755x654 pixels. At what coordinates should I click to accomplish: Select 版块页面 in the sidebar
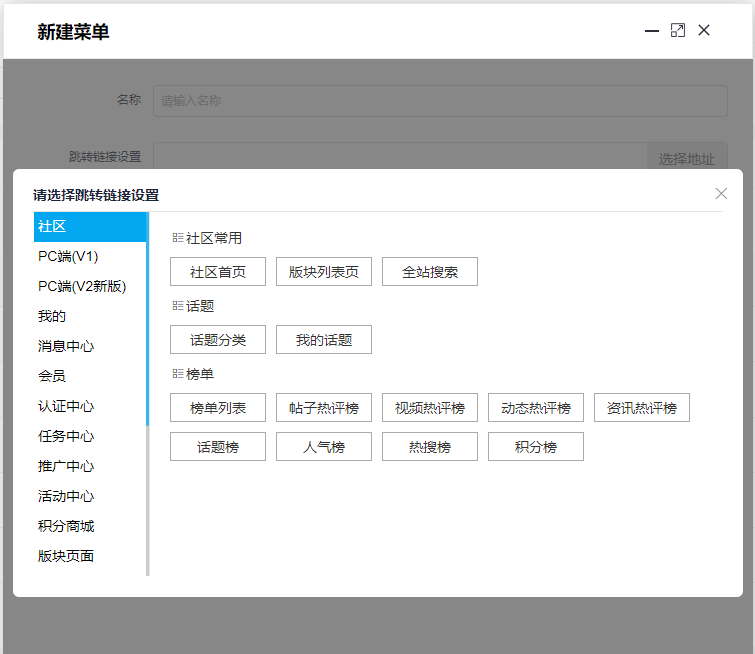90,556
